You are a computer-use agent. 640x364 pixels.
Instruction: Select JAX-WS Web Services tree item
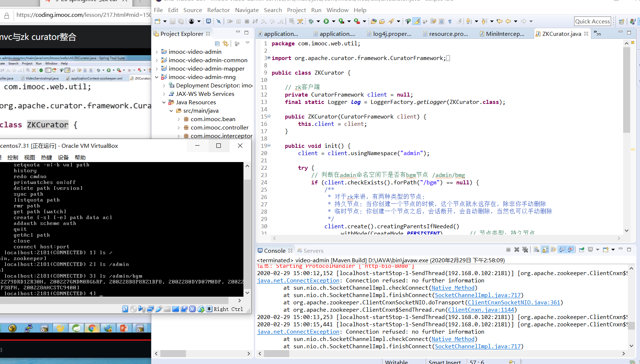205,94
